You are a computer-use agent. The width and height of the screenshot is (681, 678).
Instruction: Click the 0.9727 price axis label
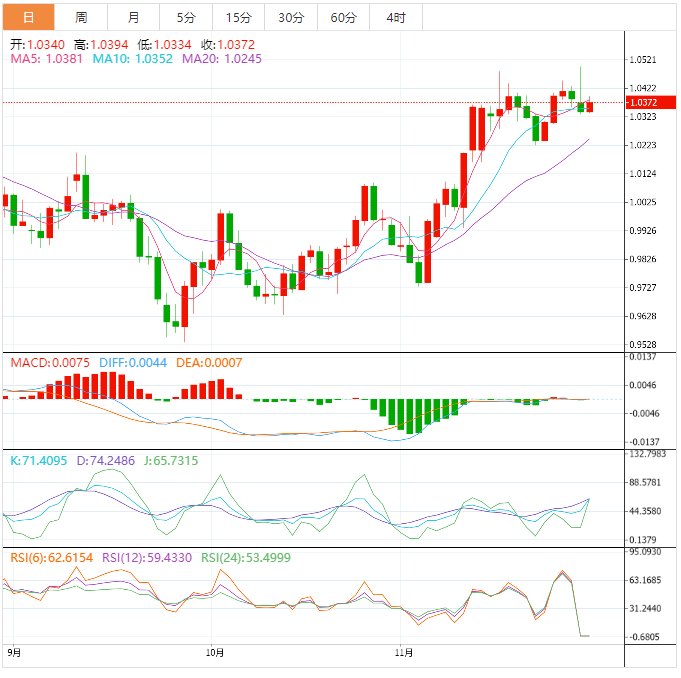click(643, 288)
